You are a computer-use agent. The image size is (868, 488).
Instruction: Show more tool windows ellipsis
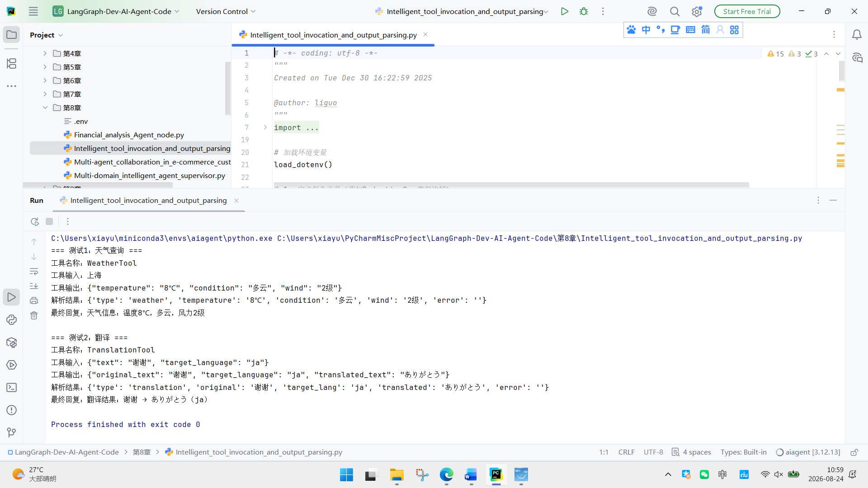(12, 86)
